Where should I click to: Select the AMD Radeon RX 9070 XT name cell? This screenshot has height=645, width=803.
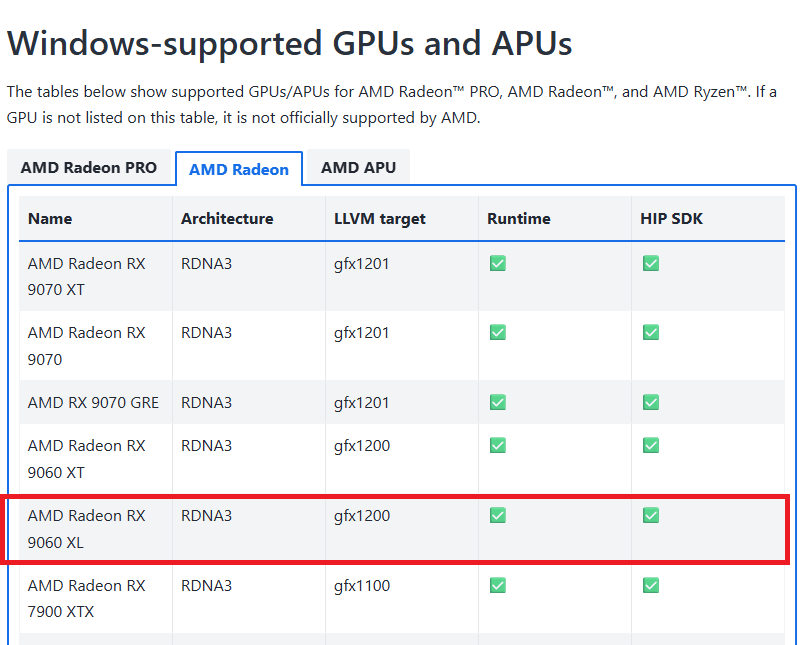click(96, 276)
